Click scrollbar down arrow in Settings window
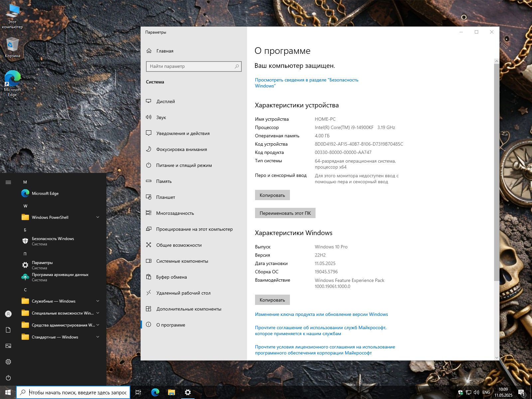Screen dimensions: 532x399 point(496,357)
